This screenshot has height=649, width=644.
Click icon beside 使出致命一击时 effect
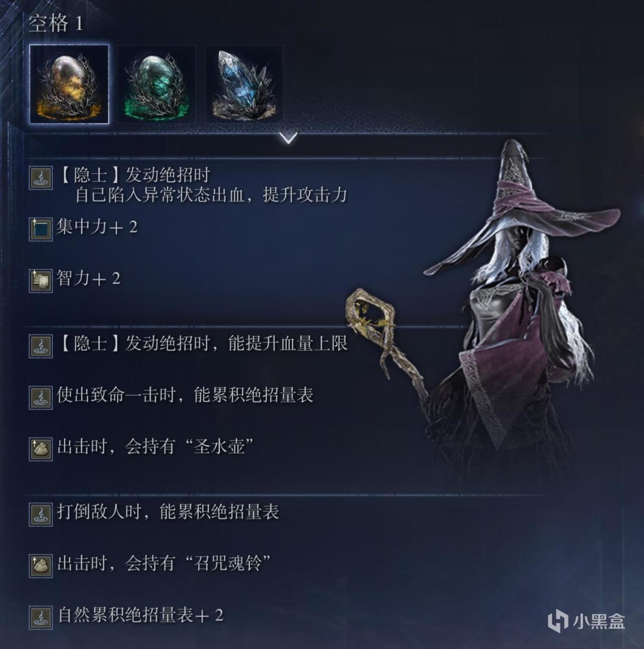(41, 397)
